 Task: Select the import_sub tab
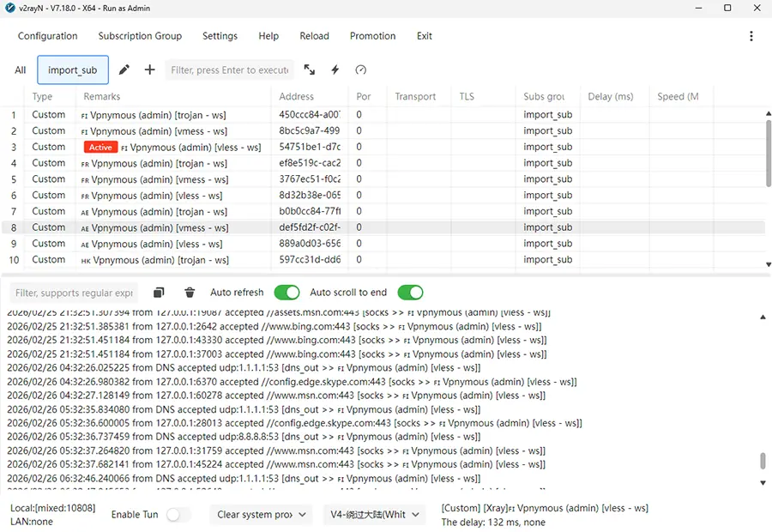click(x=72, y=70)
